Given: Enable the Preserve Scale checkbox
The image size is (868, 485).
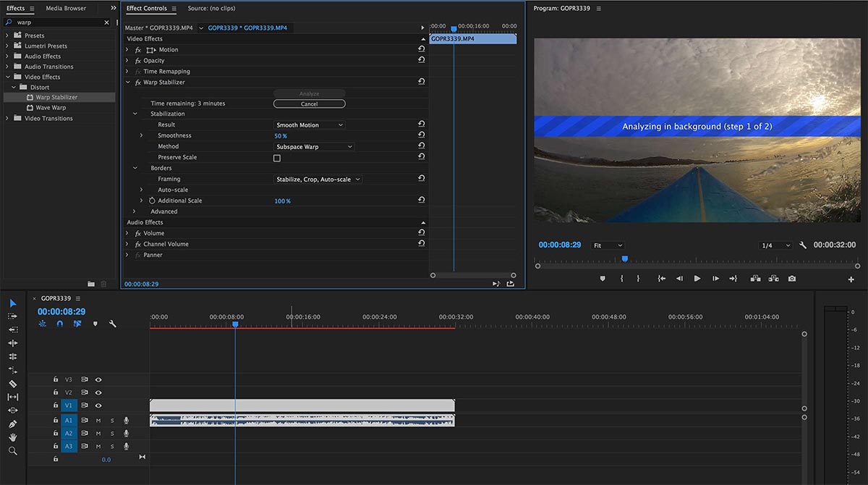Looking at the screenshot, I should pos(277,158).
